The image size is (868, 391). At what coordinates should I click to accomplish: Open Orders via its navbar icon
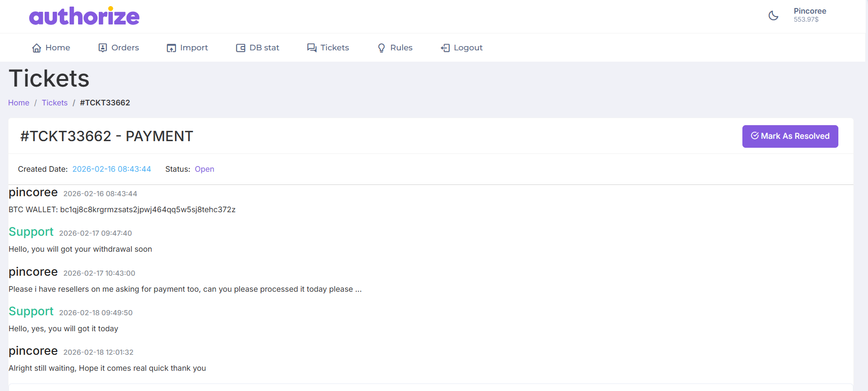tap(103, 48)
